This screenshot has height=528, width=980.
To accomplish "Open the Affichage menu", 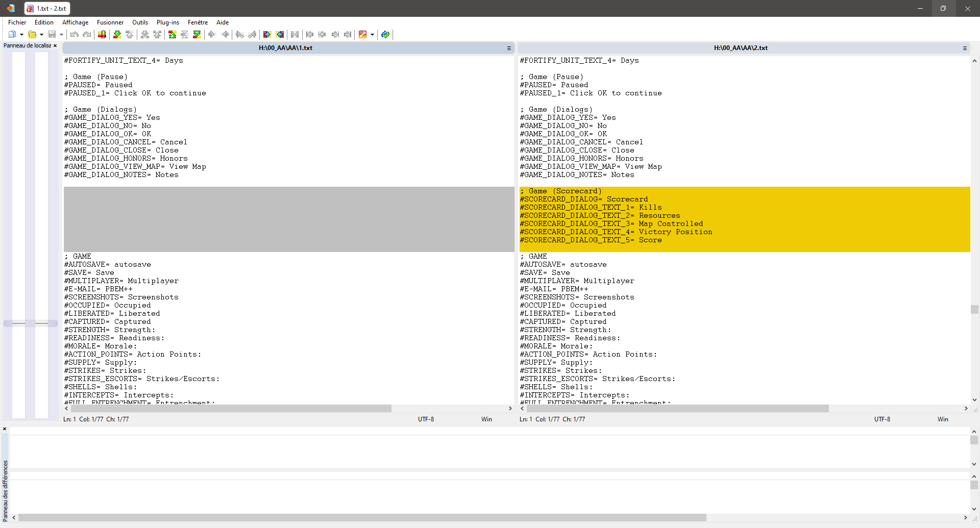I will (75, 22).
